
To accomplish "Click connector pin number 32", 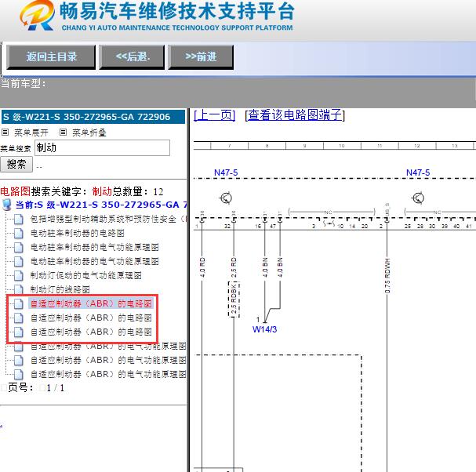I will click(227, 226).
